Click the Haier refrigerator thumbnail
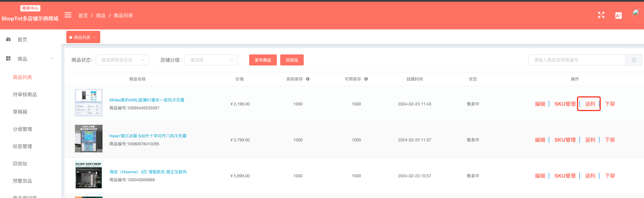Image resolution: width=644 pixels, height=198 pixels. pyautogui.click(x=89, y=138)
